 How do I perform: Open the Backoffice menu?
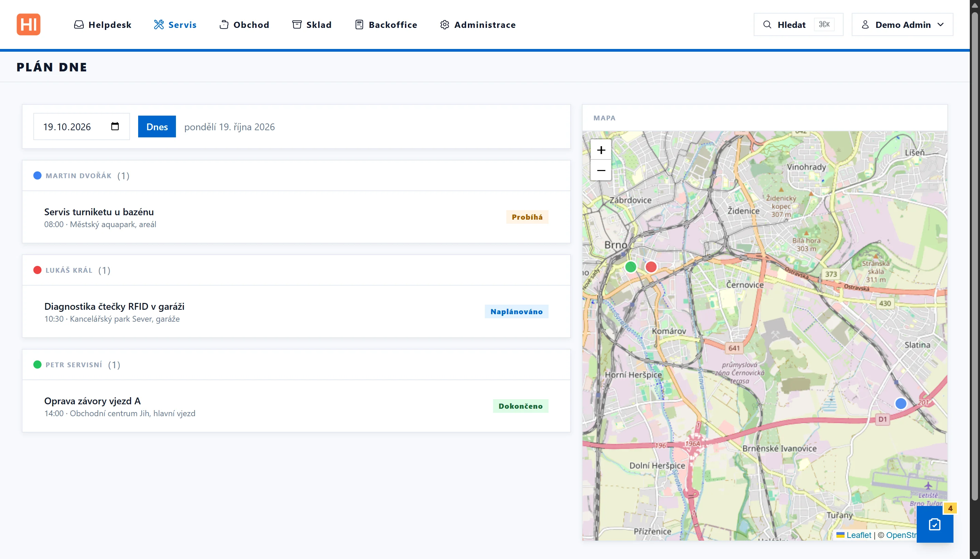[386, 24]
